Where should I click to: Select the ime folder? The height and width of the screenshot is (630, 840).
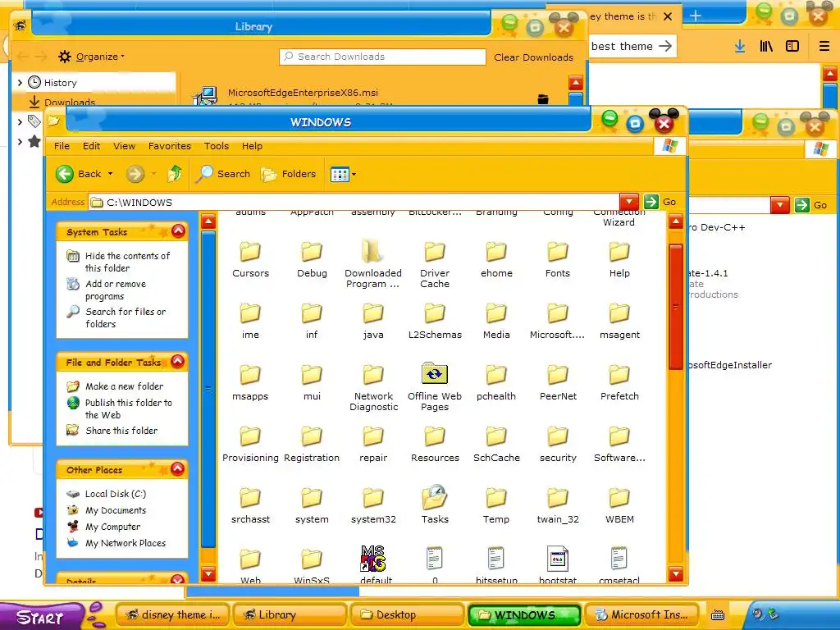coord(250,321)
